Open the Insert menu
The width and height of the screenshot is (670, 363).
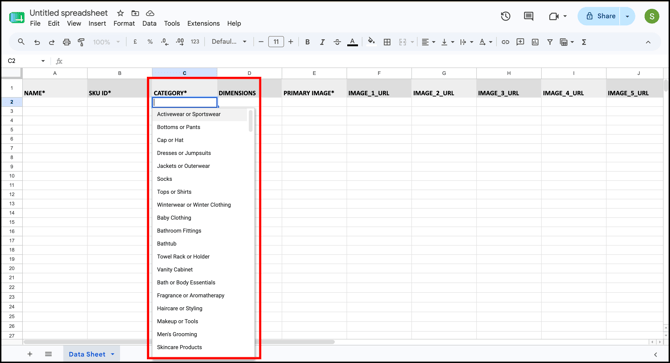point(97,23)
